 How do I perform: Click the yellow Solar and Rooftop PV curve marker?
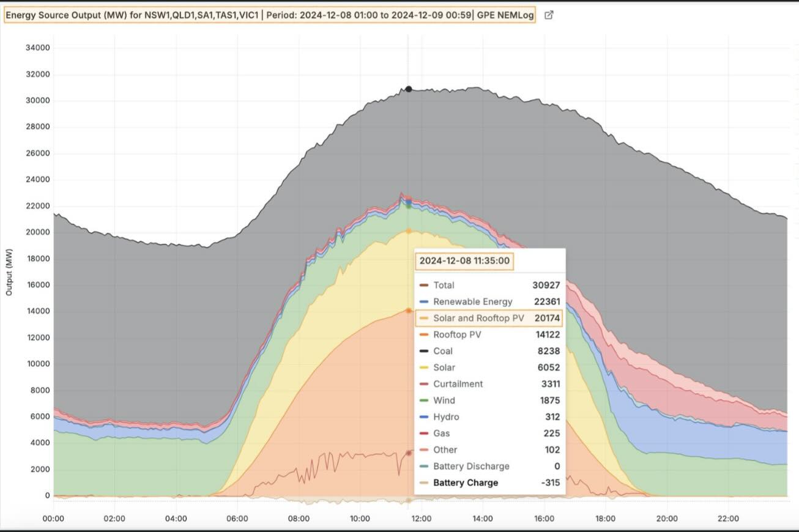pos(409,231)
